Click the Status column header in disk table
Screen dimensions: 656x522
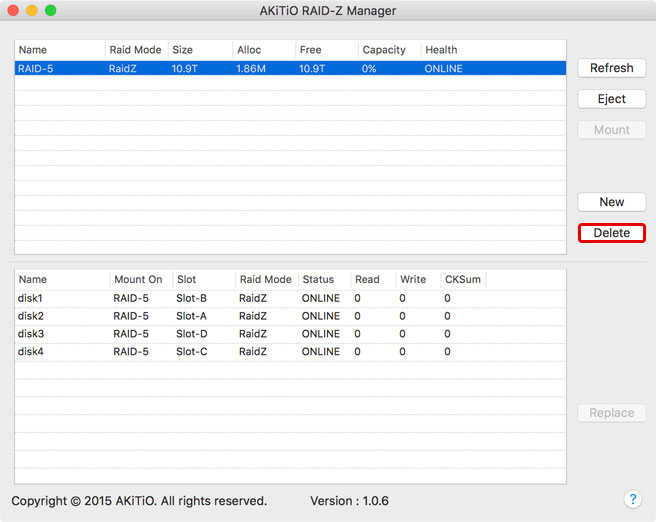click(323, 280)
